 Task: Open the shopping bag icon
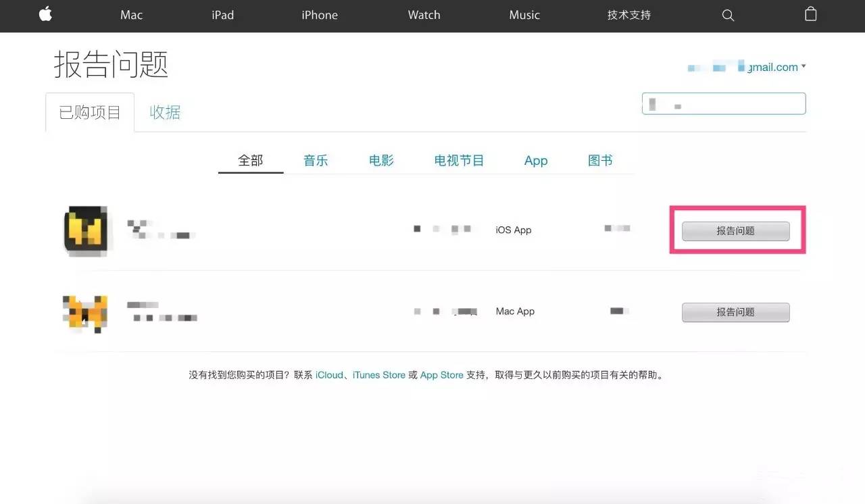tap(810, 14)
